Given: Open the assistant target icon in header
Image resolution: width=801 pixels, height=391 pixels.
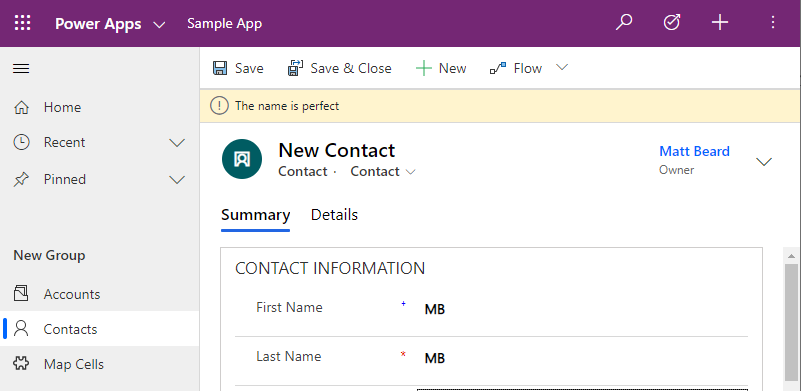Looking at the screenshot, I should [x=672, y=22].
